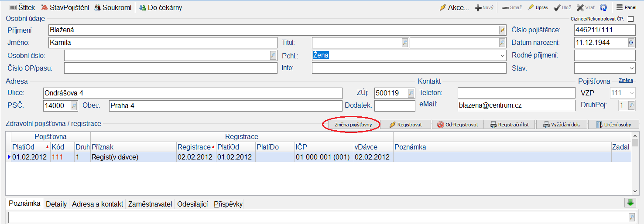644x224 pixels.
Task: Open the Akce... actions menu
Action: coord(454,7)
